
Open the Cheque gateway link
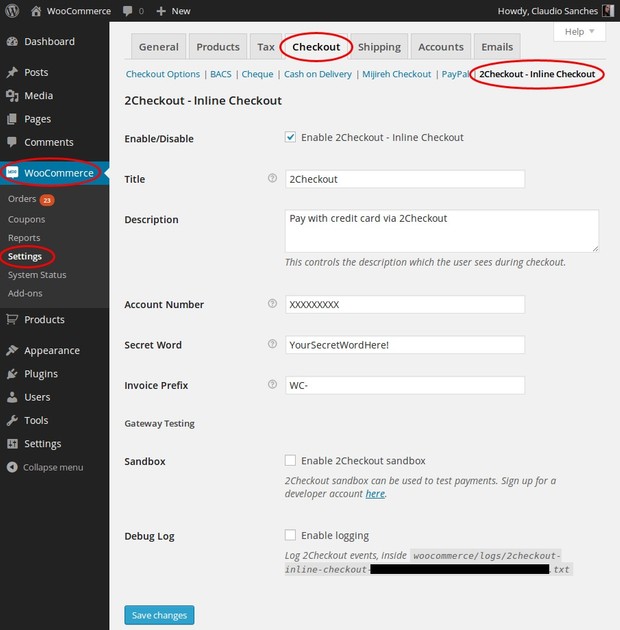tap(257, 74)
